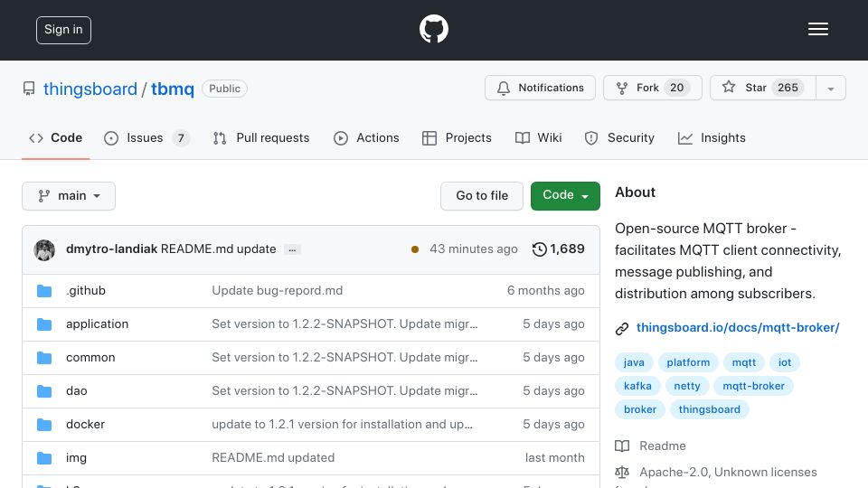Screen dimensions: 868x488
Task: Open commit history showing 1,689 commits
Action: tap(558, 249)
